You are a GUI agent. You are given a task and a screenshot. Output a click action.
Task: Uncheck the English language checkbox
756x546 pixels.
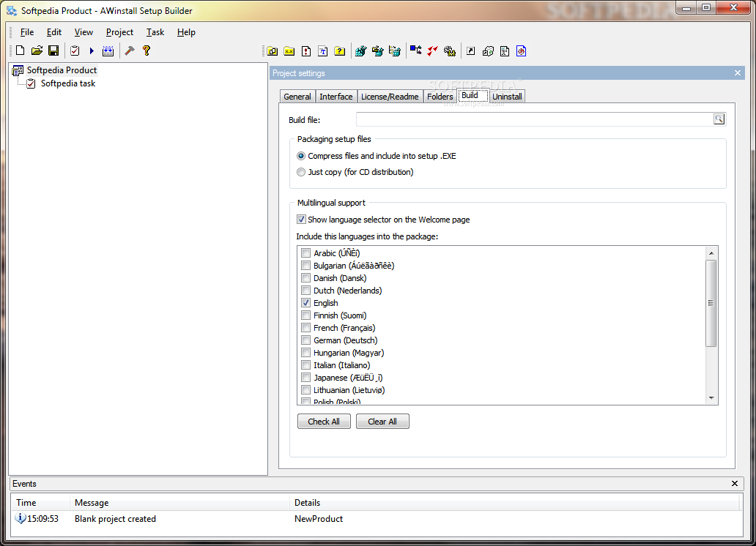click(x=305, y=303)
